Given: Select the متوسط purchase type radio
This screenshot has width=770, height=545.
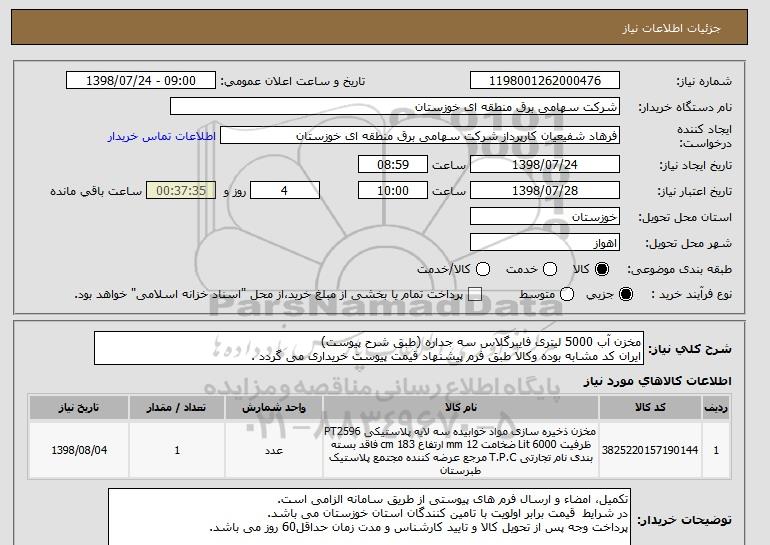Looking at the screenshot, I should [567, 295].
